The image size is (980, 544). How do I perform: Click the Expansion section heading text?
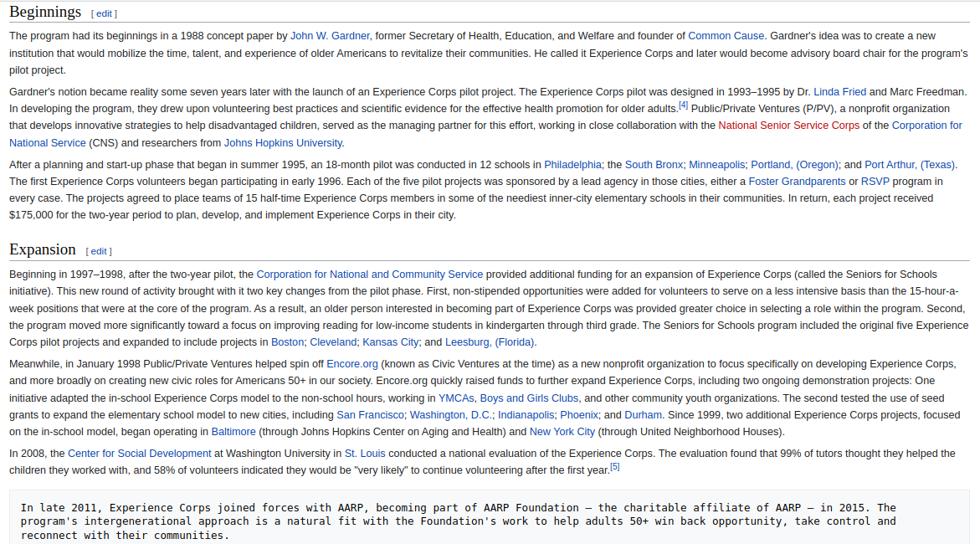[x=43, y=249]
